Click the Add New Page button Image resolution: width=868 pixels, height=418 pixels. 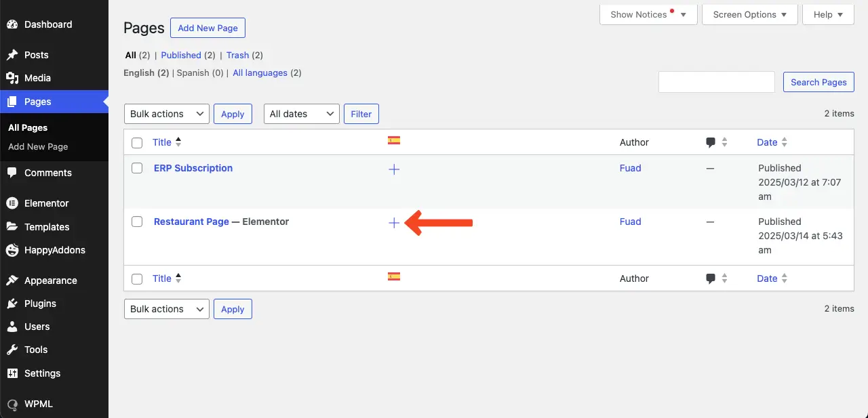point(208,28)
